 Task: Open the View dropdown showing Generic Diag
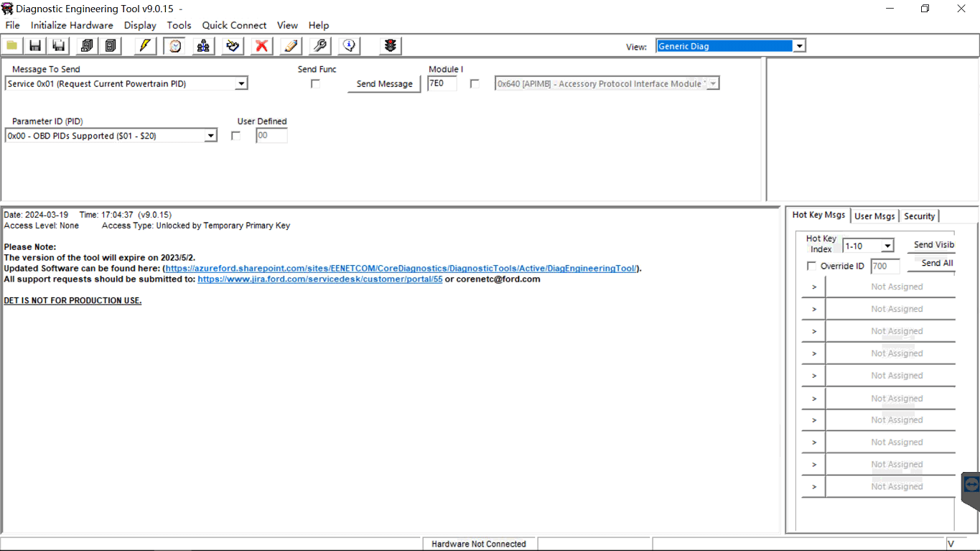click(x=799, y=46)
